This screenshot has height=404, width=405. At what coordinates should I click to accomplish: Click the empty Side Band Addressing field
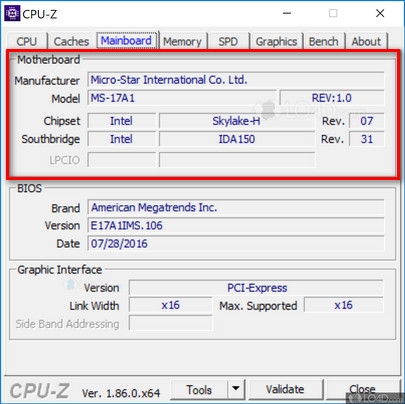click(170, 323)
